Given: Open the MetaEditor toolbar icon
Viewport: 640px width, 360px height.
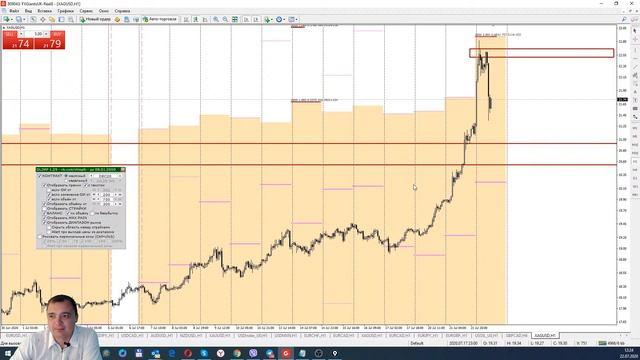Looking at the screenshot, I should tap(117, 19).
